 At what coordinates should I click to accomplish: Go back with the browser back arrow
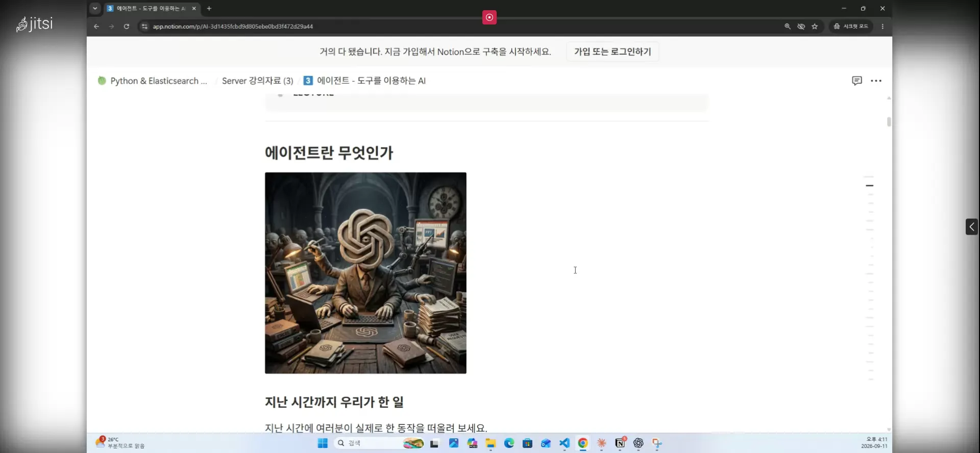(x=96, y=27)
